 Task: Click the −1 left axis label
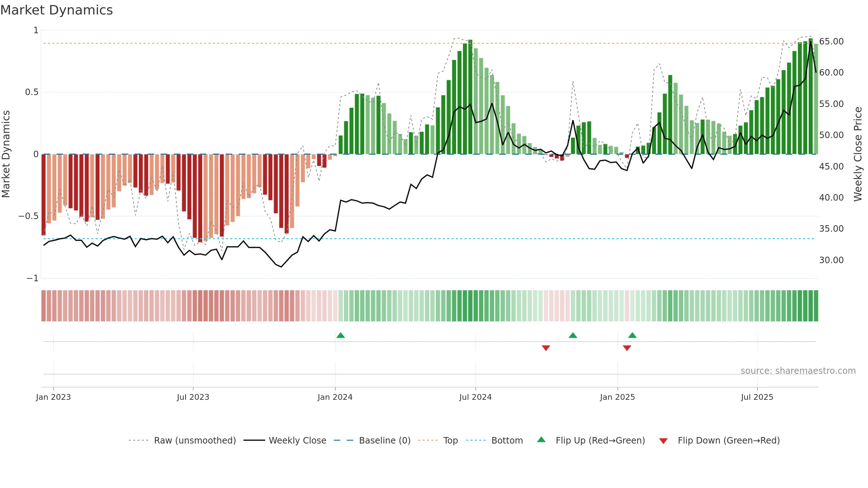pos(33,278)
